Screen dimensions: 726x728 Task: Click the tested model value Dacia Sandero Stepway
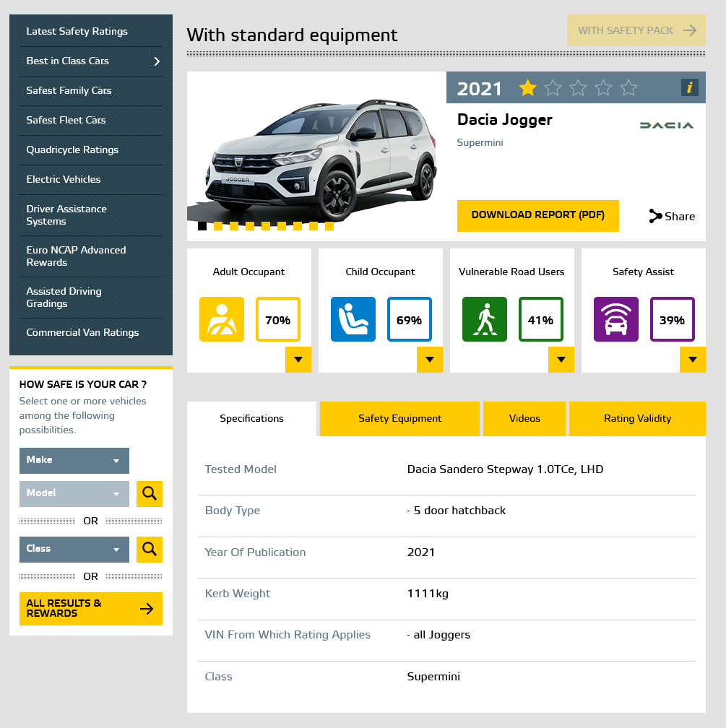coord(506,469)
